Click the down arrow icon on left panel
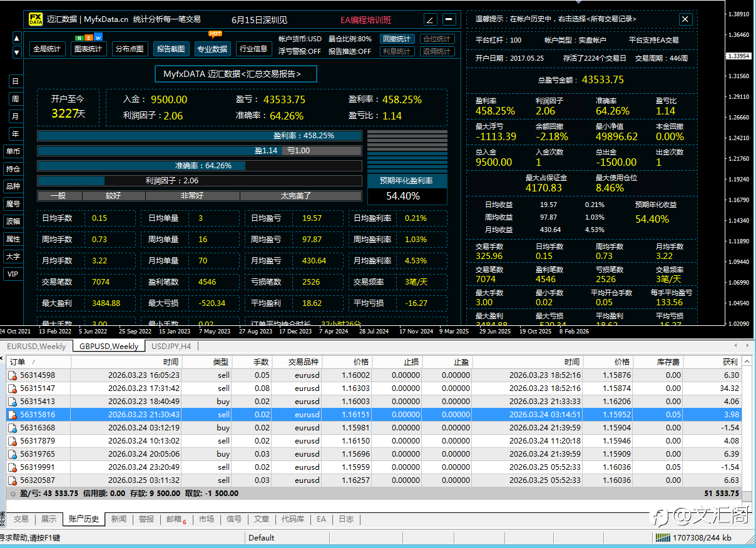756x548 pixels. tap(17, 53)
